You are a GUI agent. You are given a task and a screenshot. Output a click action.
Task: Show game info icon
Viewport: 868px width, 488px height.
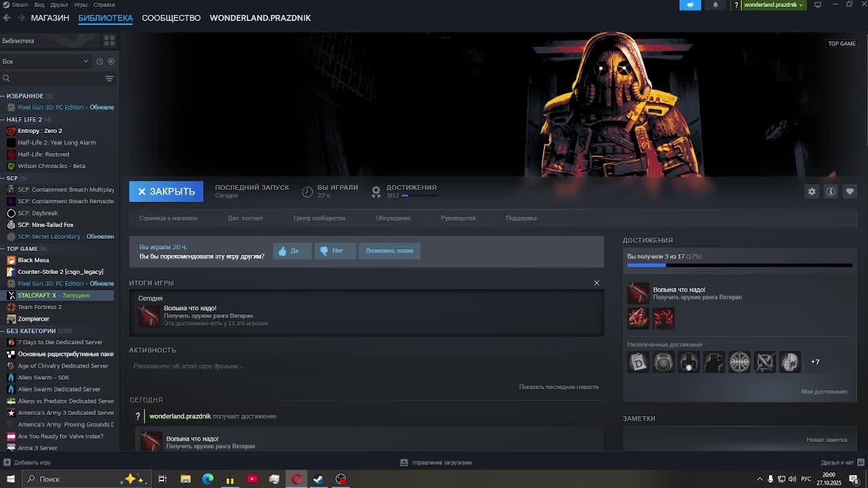(x=831, y=192)
